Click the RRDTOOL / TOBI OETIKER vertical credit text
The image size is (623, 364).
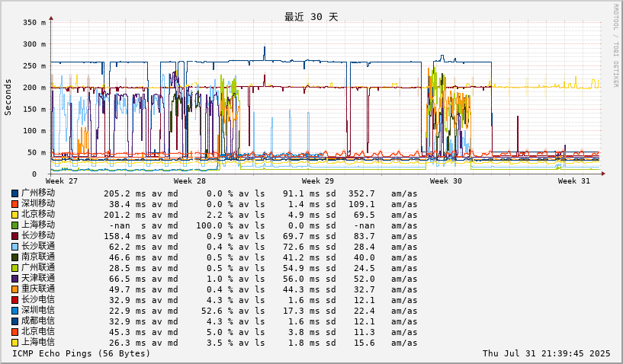click(616, 46)
